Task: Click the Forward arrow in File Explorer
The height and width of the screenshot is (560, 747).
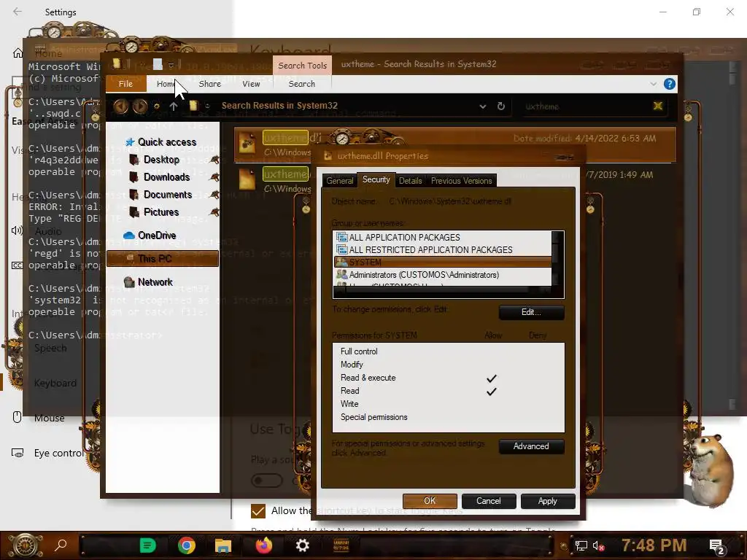Action: [139, 106]
